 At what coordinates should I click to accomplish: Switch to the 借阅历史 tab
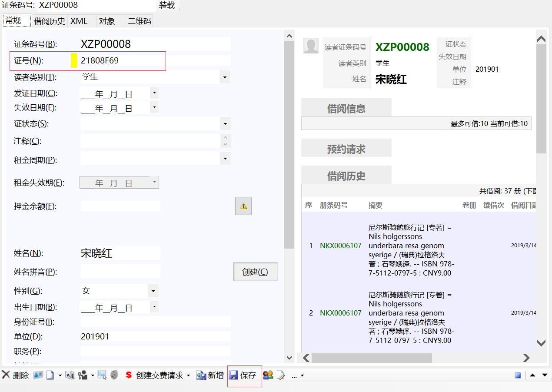50,21
